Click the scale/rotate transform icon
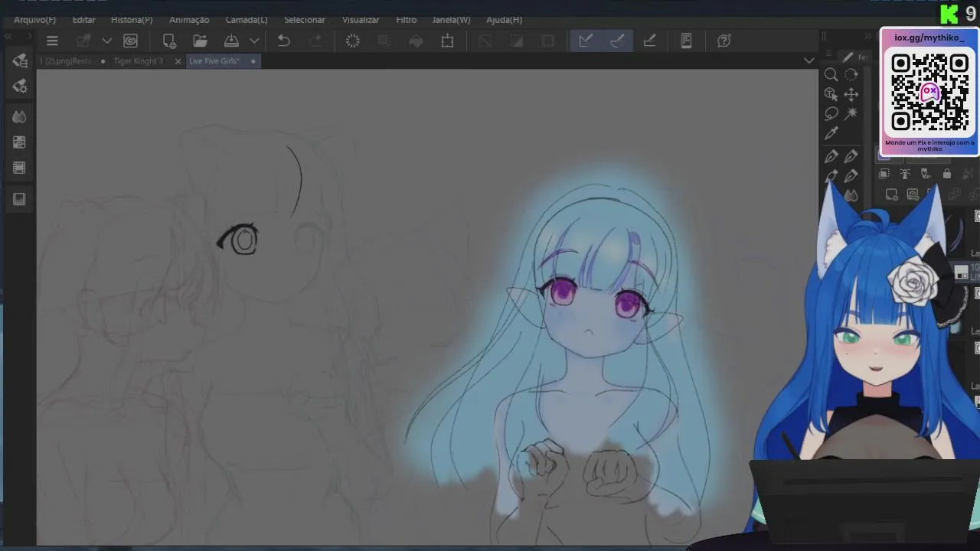This screenshot has height=551, width=980. 448,41
